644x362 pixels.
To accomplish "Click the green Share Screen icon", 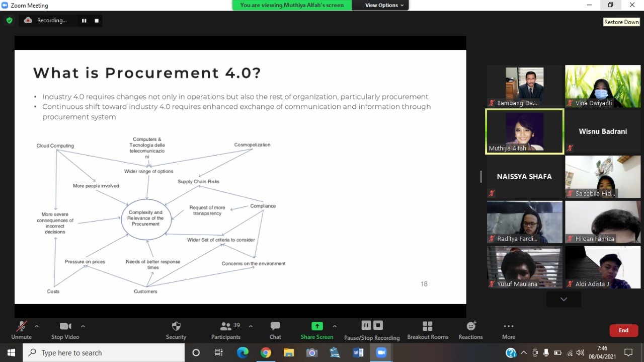I will tap(317, 326).
